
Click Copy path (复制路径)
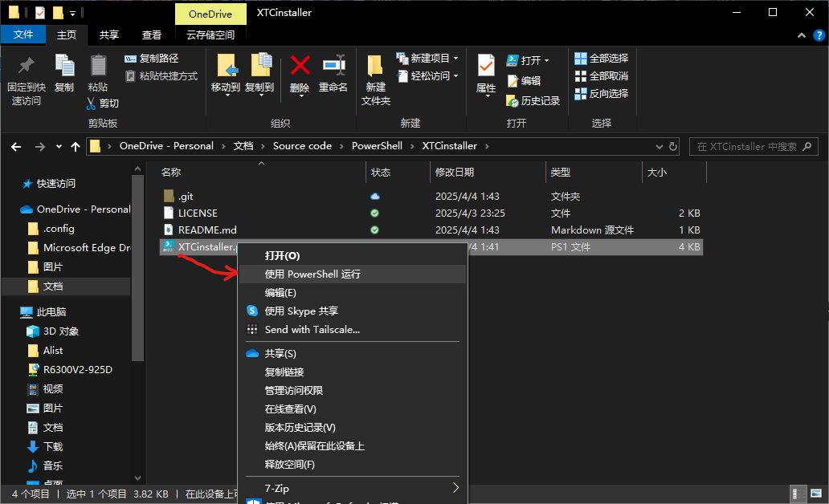pos(152,59)
